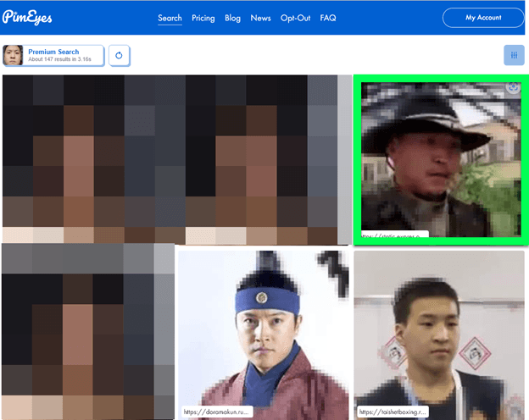Select the blurred result at bottom left
This screenshot has height=420, width=529.
point(87,332)
